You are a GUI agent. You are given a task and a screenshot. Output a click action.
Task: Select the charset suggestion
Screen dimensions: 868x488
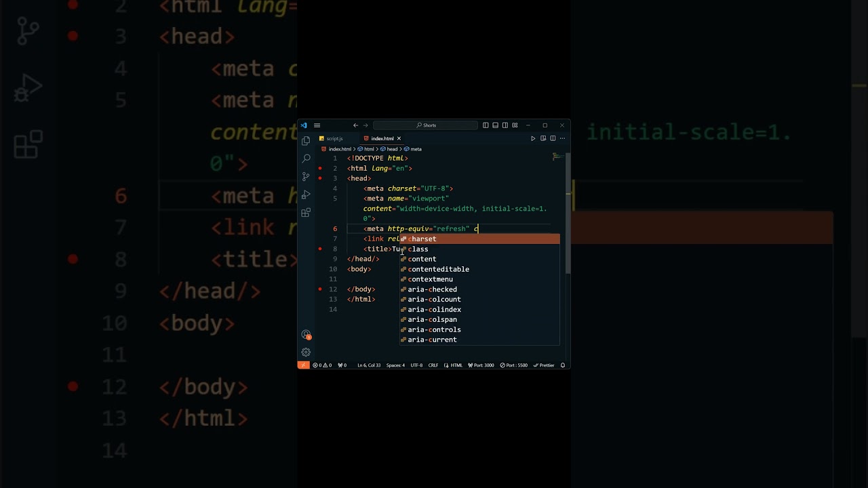(479, 239)
